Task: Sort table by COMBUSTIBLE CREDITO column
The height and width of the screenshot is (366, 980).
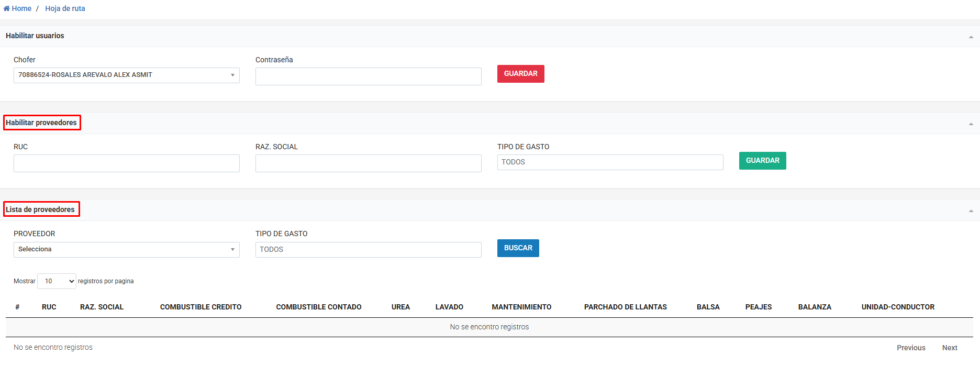Action: 201,307
